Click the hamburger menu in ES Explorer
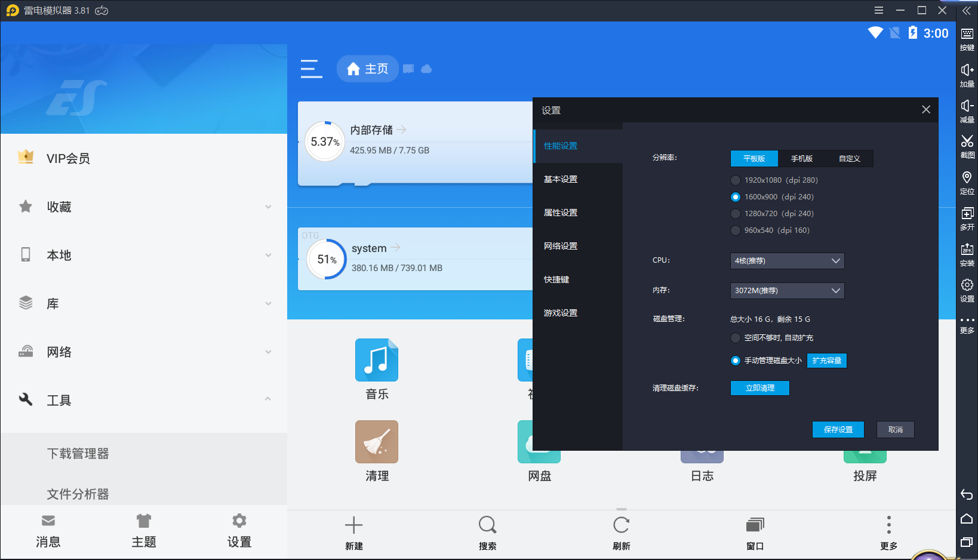Image resolution: width=978 pixels, height=560 pixels. [x=311, y=69]
